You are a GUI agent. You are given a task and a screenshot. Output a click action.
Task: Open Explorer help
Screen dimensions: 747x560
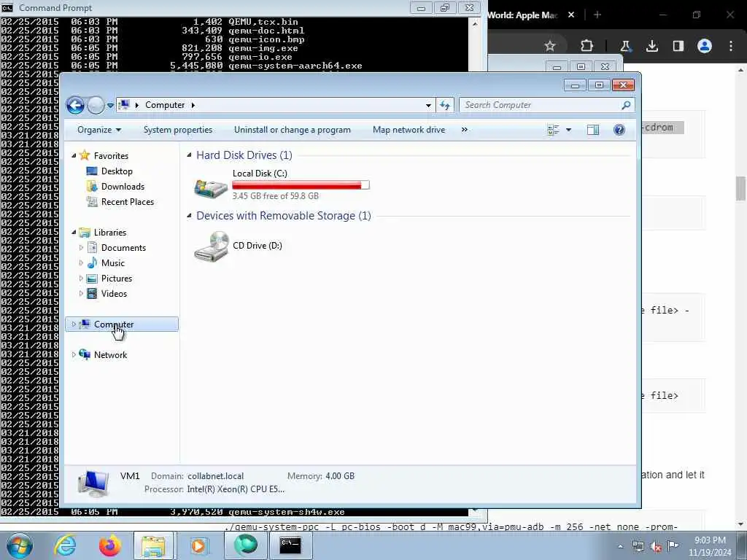(x=619, y=130)
